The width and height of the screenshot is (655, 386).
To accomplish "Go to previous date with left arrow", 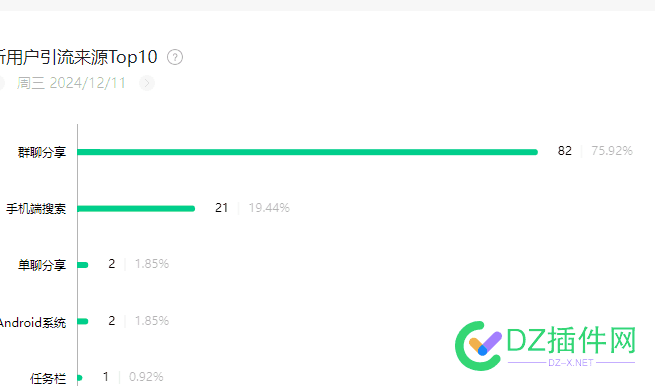I will point(1,83).
